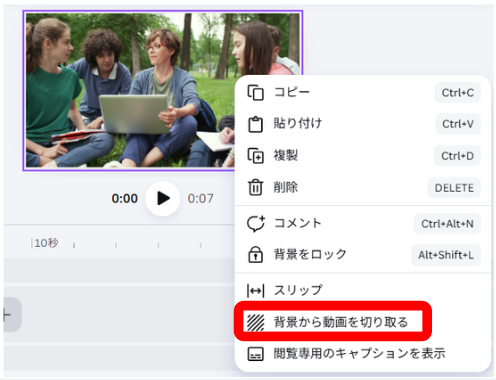Image resolution: width=496 pixels, height=380 pixels.
Task: Click the striped background remover icon
Action: pyautogui.click(x=255, y=322)
